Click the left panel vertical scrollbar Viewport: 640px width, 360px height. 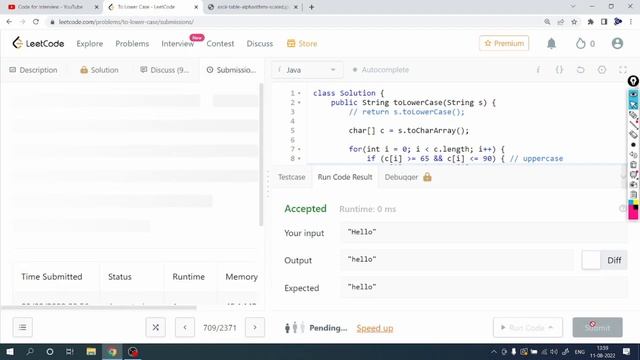(x=261, y=155)
